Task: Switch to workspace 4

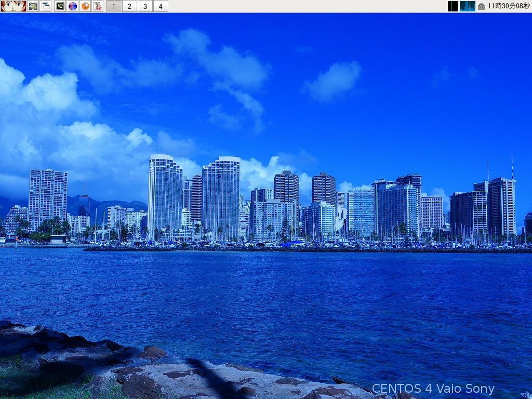Action: tap(161, 7)
